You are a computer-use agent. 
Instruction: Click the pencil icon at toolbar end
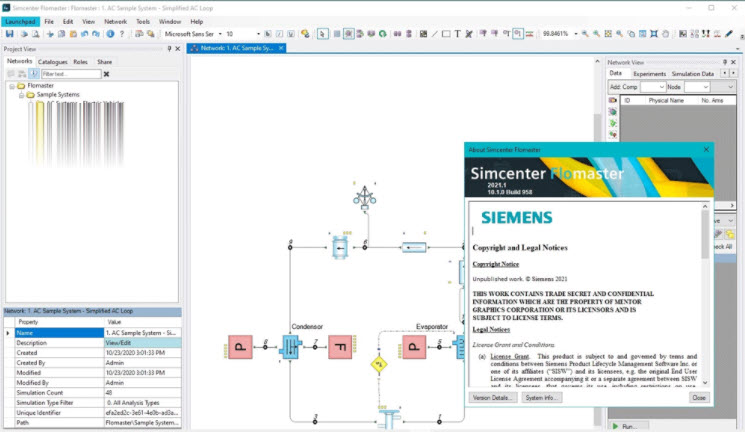pos(729,34)
